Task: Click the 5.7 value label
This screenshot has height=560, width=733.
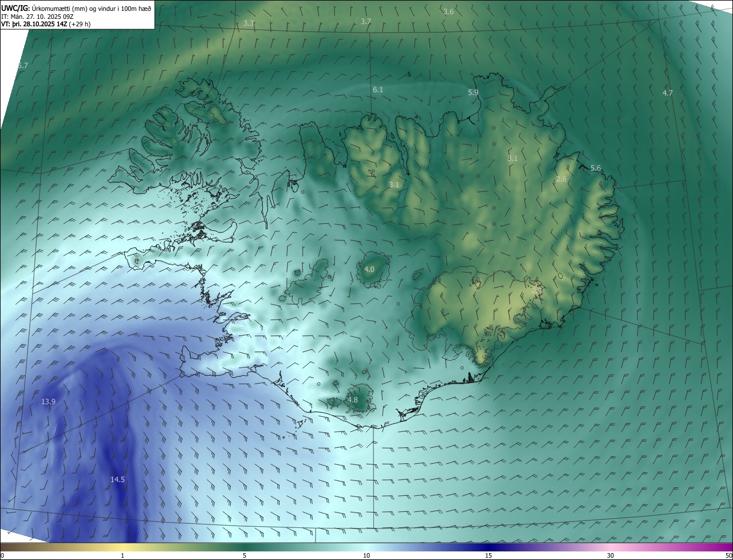Action: pos(22,66)
